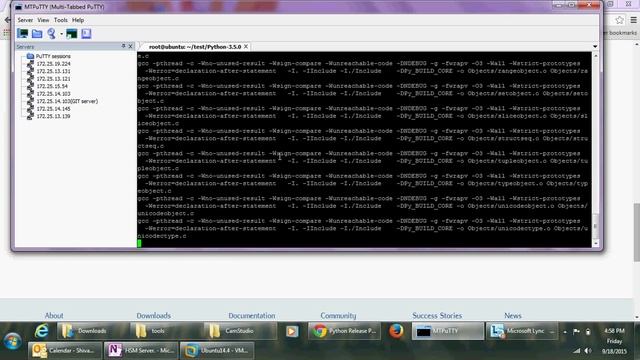Image resolution: width=640 pixels, height=360 pixels.
Task: Click the terminal scrollbar down arrow
Action: 596,243
